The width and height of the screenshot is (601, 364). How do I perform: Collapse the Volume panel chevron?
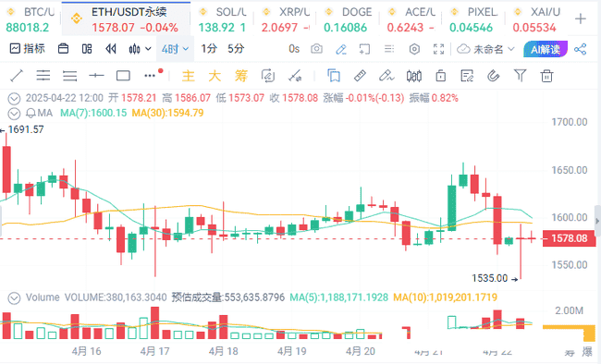pos(14,297)
